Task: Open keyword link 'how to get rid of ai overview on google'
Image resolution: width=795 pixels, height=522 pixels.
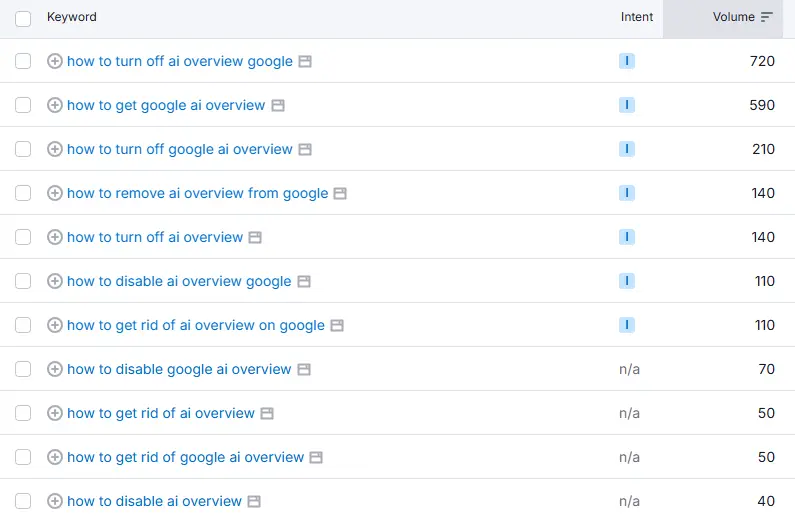Action: tap(196, 326)
